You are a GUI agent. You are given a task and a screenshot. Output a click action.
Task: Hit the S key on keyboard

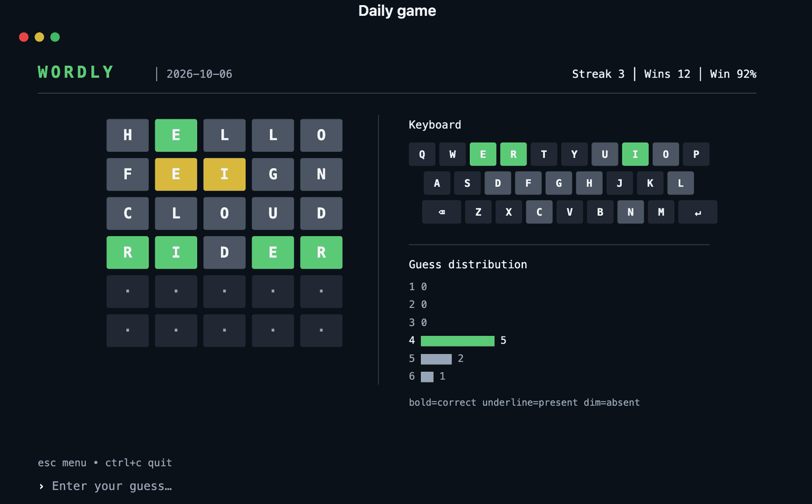tap(467, 183)
